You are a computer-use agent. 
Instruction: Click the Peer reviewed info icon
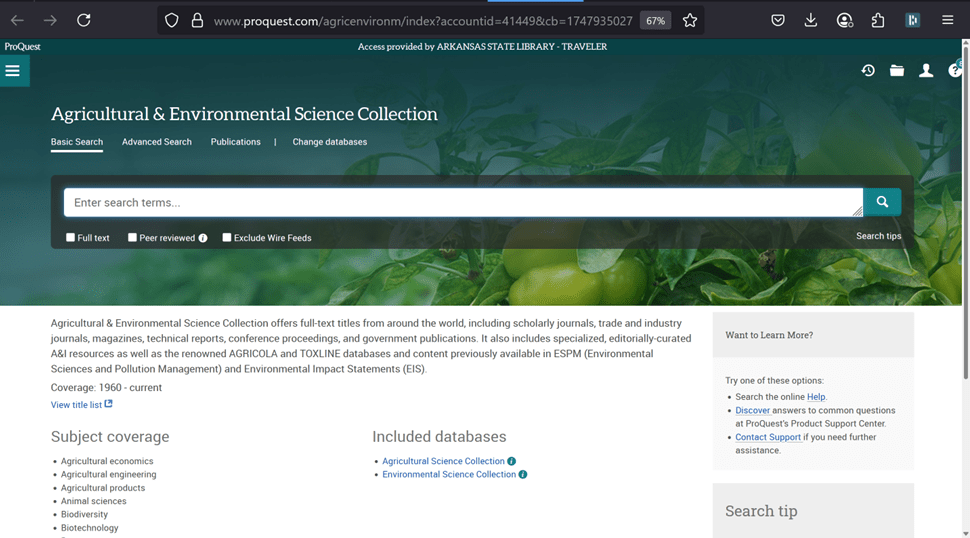click(203, 238)
